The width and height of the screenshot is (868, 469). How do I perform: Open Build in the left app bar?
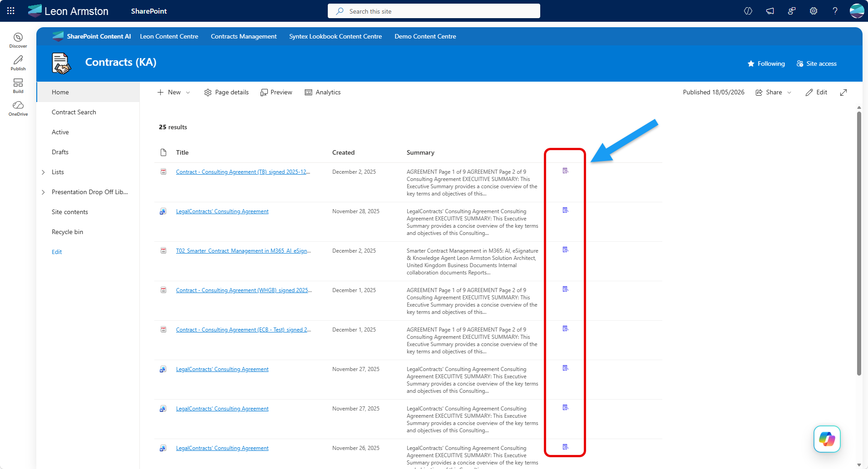(18, 86)
